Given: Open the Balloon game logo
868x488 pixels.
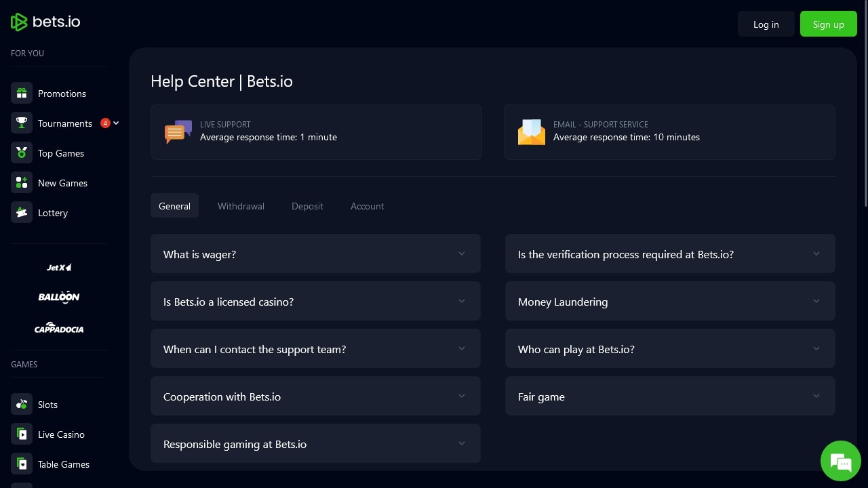Looking at the screenshot, I should (59, 297).
